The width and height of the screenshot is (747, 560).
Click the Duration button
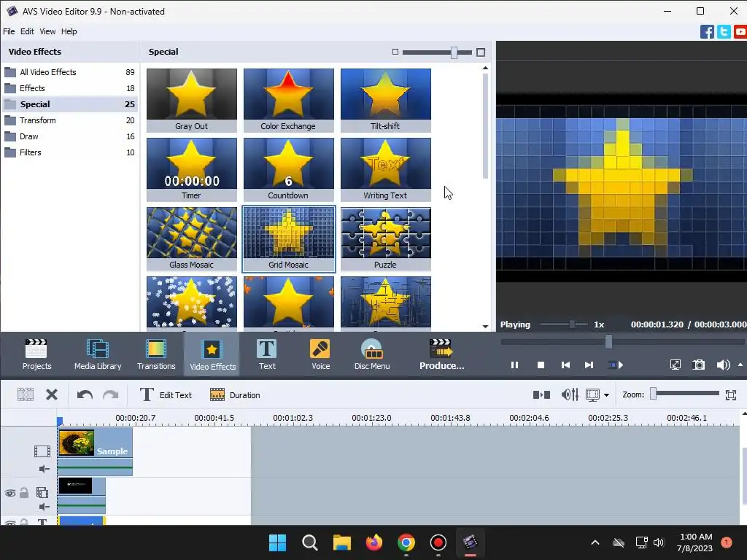pyautogui.click(x=235, y=394)
